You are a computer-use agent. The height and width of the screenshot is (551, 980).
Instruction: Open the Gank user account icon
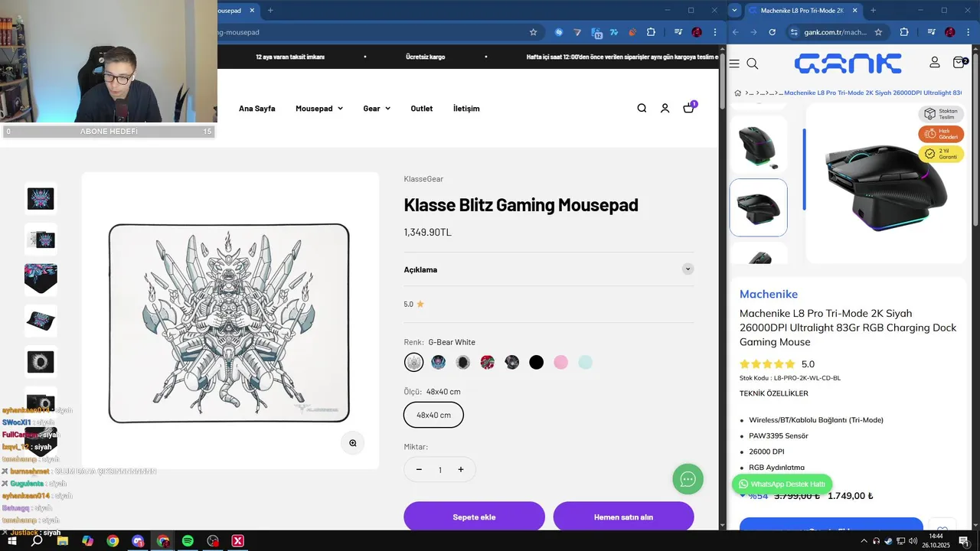click(935, 62)
